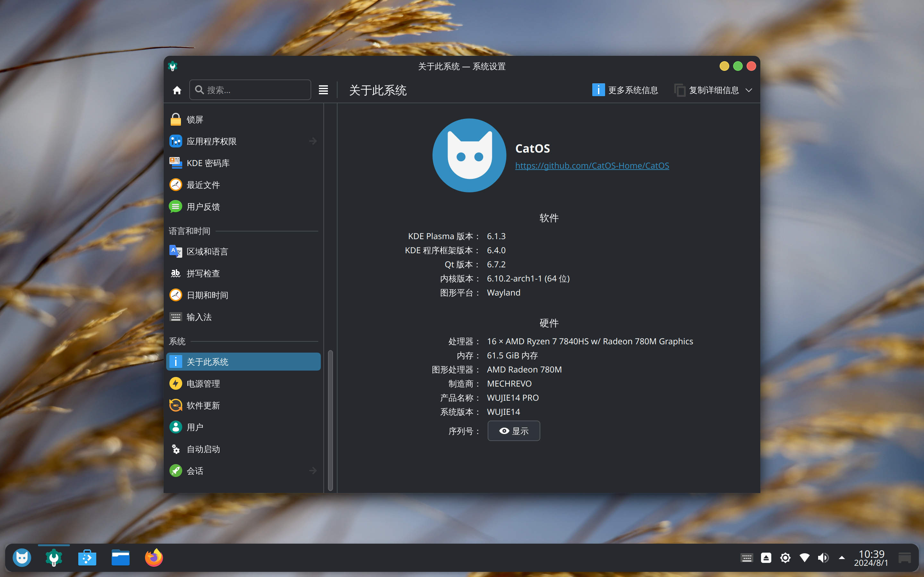Launch Firefox from the taskbar

[x=154, y=558]
